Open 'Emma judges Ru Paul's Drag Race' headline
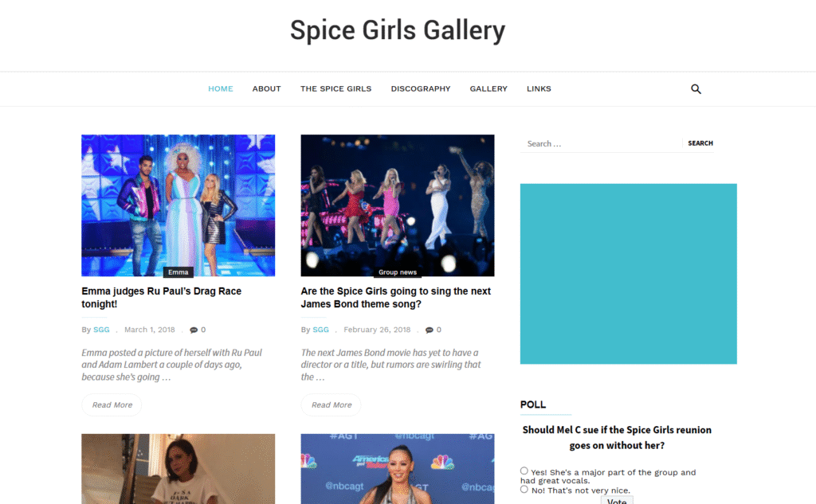 click(161, 298)
